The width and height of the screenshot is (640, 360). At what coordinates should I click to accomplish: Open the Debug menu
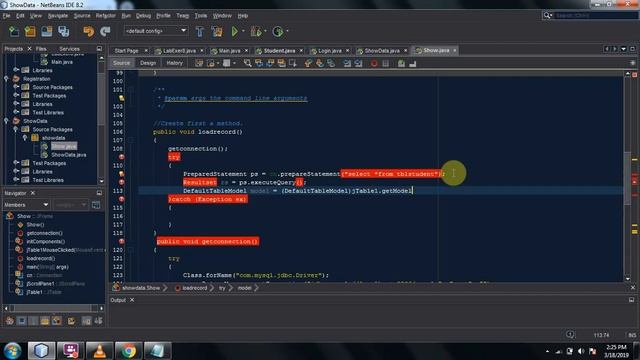pos(143,16)
